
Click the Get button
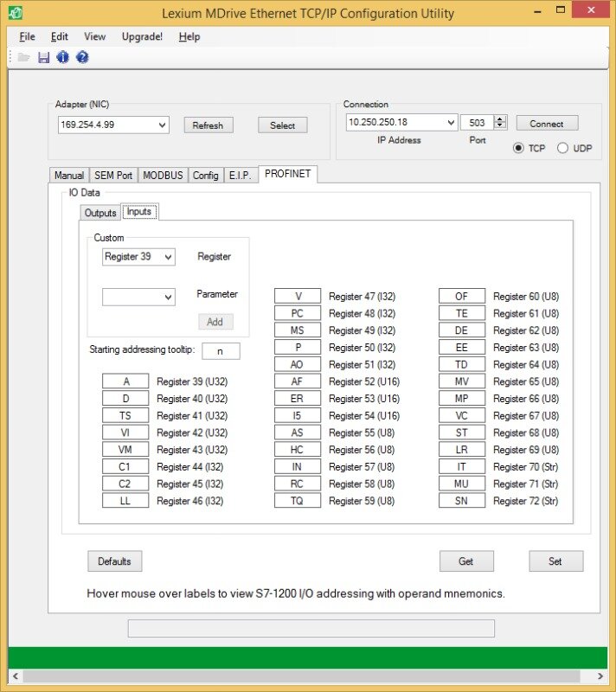pos(466,561)
